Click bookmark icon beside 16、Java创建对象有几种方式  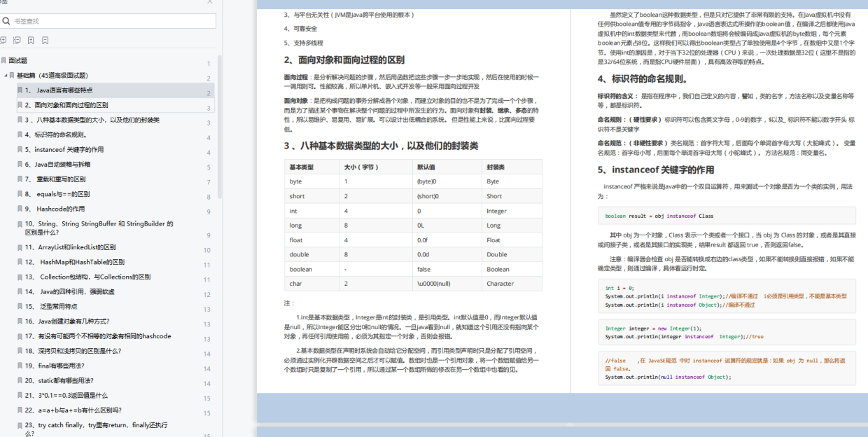(20, 321)
